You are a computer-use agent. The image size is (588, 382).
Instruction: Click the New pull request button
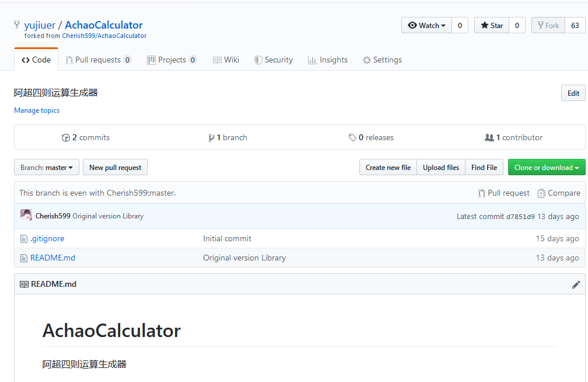pyautogui.click(x=115, y=167)
